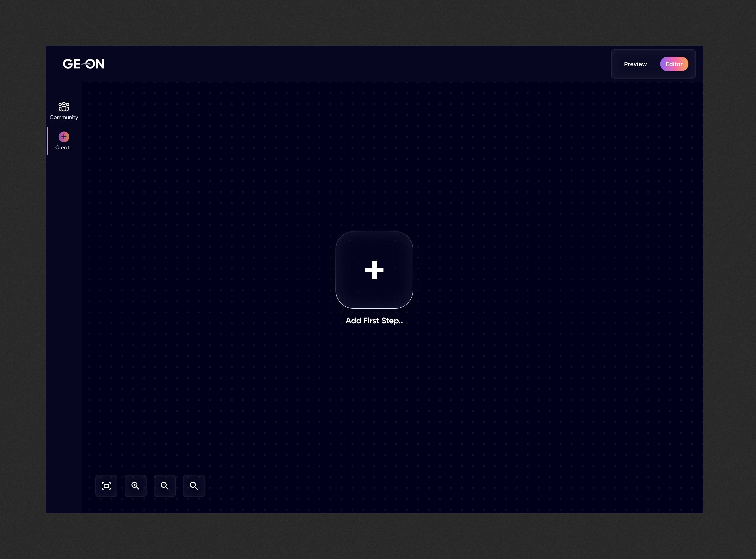Select the Create sidebar label
756x559 pixels.
pyautogui.click(x=64, y=148)
